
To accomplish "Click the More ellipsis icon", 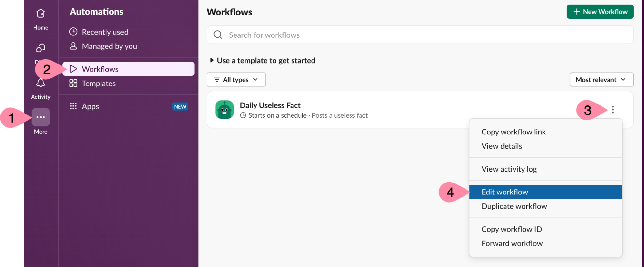I will [41, 117].
